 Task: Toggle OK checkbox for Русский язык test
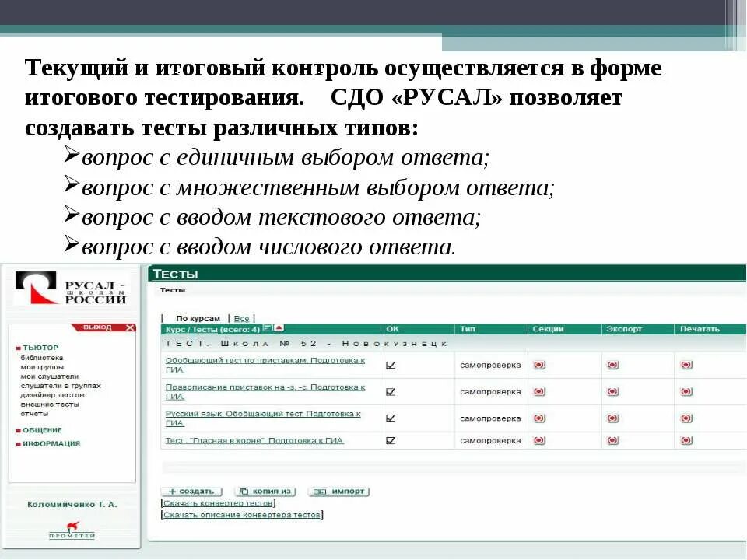coord(391,418)
